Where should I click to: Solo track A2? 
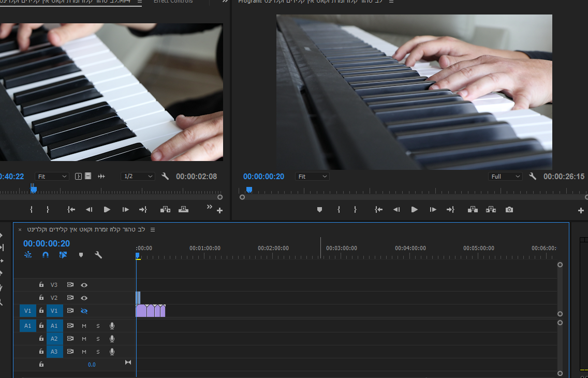tap(98, 339)
